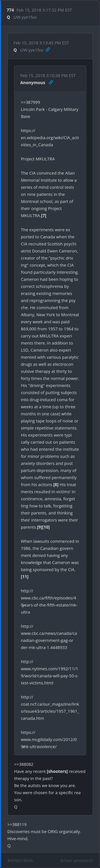Screen dimensions: 100x868
Task: Click the link icon next to Anonymous
Action: [51, 83]
